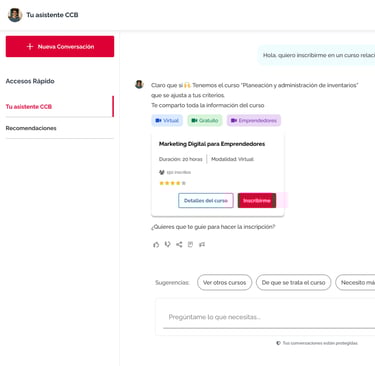Select the Necesito má suggestion chip

(x=355, y=282)
